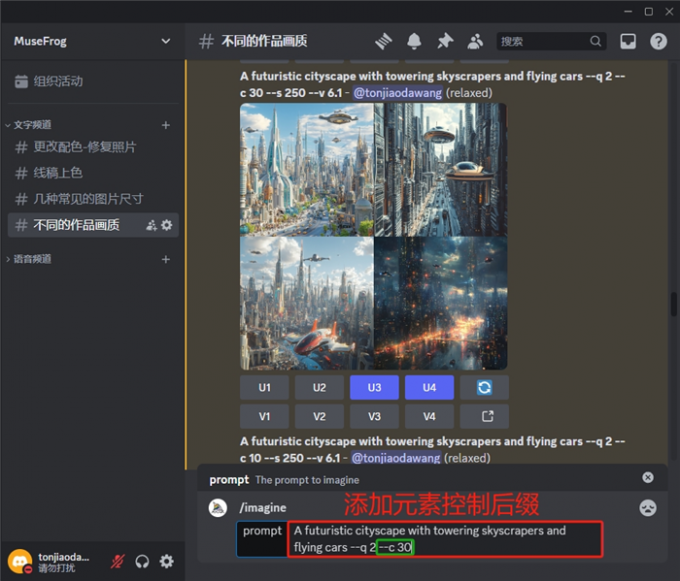Toggle the headphones deafen icon
The image size is (680, 581).
pyautogui.click(x=142, y=561)
